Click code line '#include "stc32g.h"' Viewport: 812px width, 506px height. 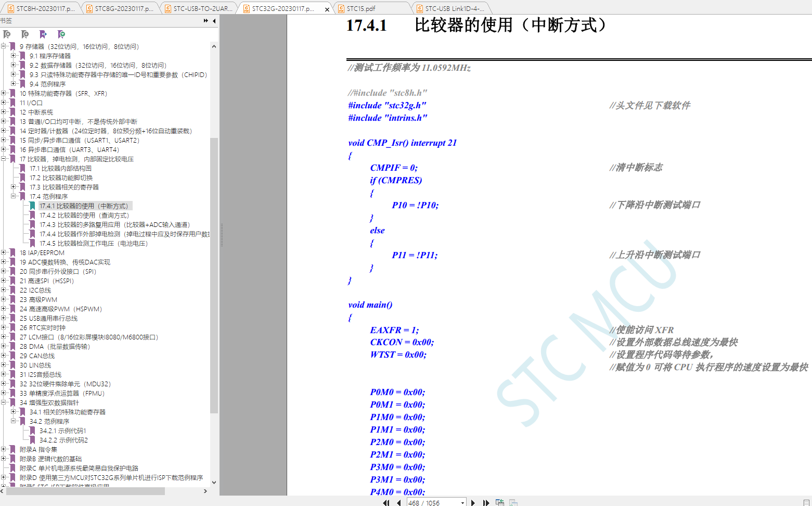click(x=388, y=105)
